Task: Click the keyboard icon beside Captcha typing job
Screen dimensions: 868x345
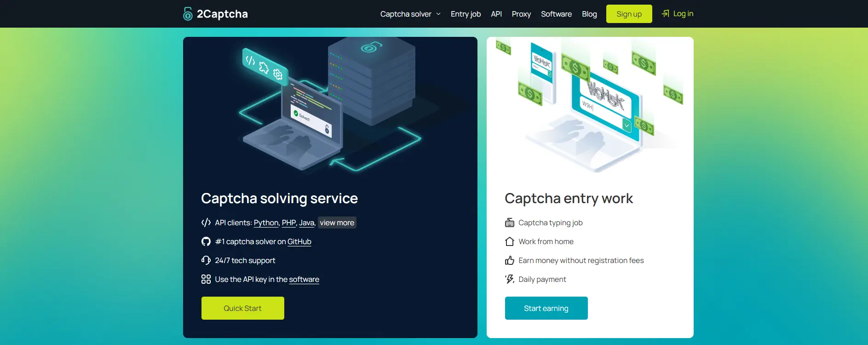Action: (x=510, y=223)
